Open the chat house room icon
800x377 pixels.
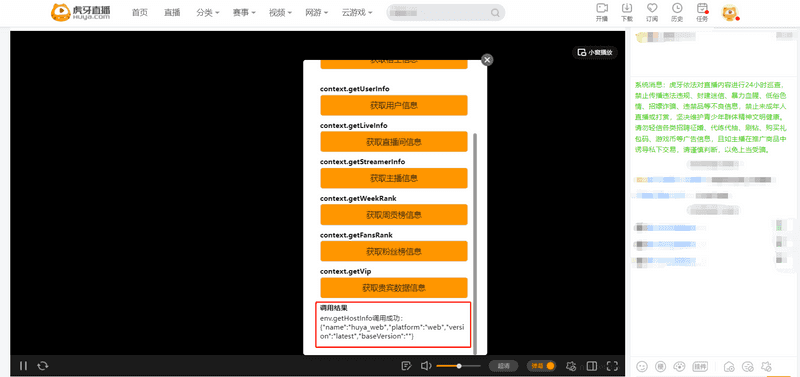tap(729, 366)
